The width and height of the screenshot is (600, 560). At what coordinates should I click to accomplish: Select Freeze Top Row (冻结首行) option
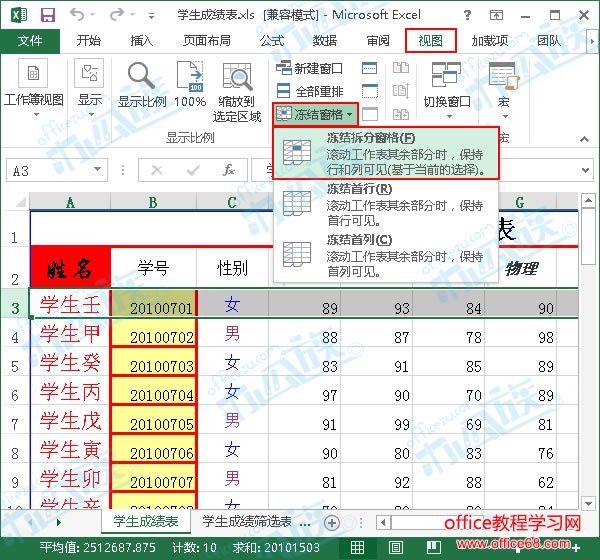(x=386, y=204)
